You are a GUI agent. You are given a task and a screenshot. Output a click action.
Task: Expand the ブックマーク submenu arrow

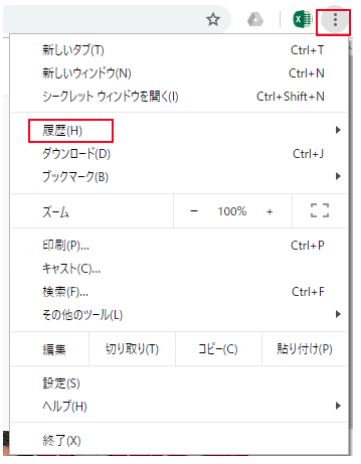pos(338,176)
